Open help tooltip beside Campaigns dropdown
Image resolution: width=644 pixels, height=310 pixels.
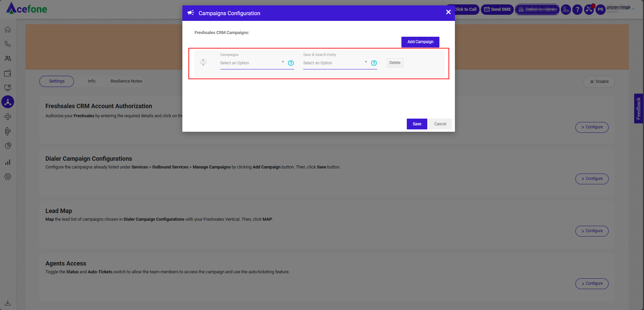tap(291, 63)
